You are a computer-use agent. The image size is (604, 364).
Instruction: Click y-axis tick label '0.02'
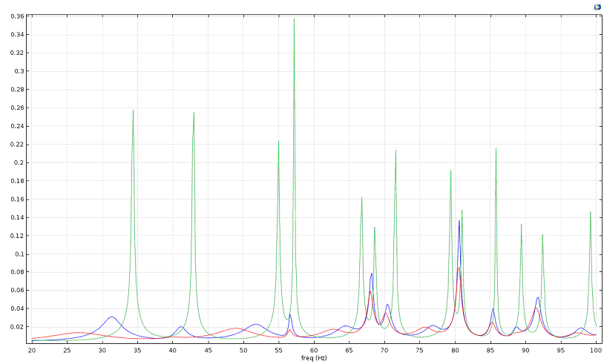(x=17, y=327)
